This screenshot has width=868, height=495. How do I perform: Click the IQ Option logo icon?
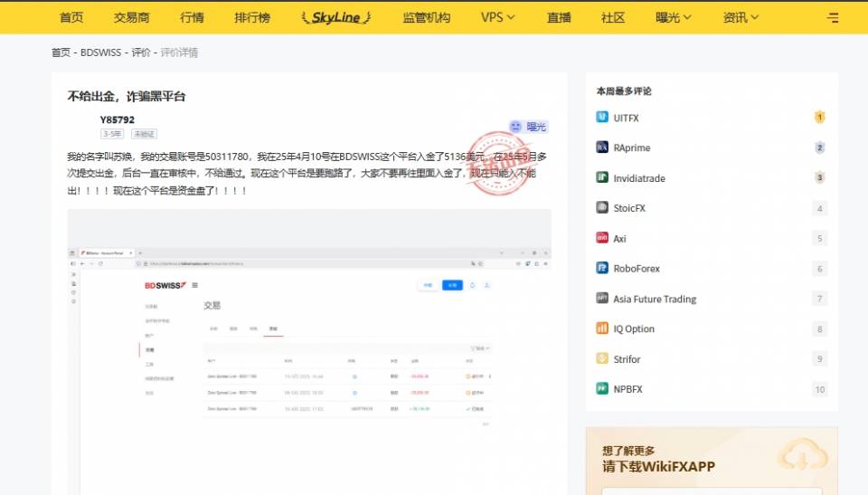[x=602, y=328]
